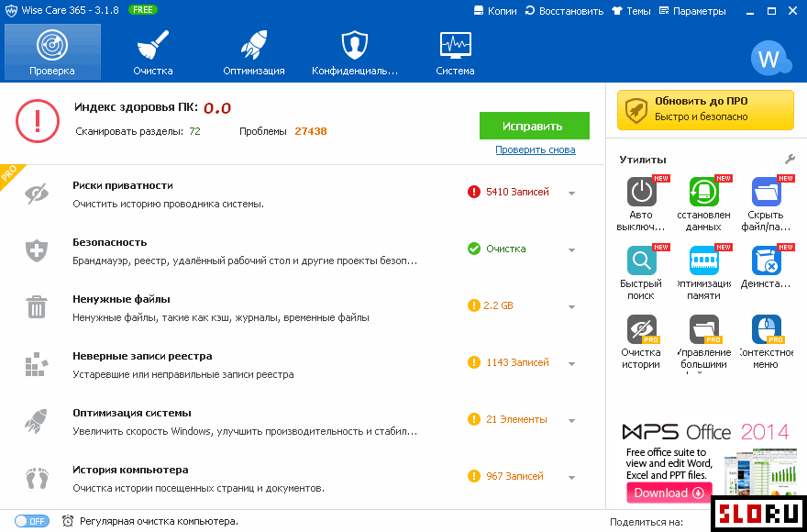Expand the Неверные записи реестра arrow
This screenshot has width=807, height=532.
pyautogui.click(x=572, y=363)
